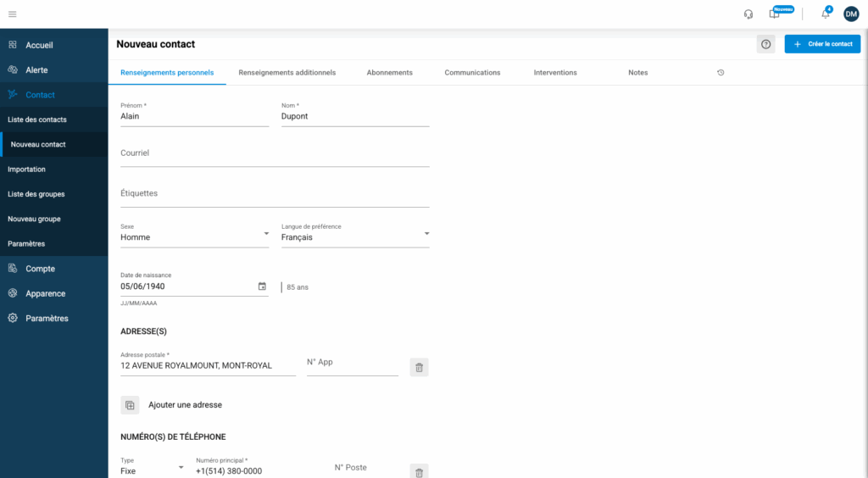Image resolution: width=868 pixels, height=478 pixels.
Task: Open the Alerte sidebar menu item
Action: click(36, 69)
